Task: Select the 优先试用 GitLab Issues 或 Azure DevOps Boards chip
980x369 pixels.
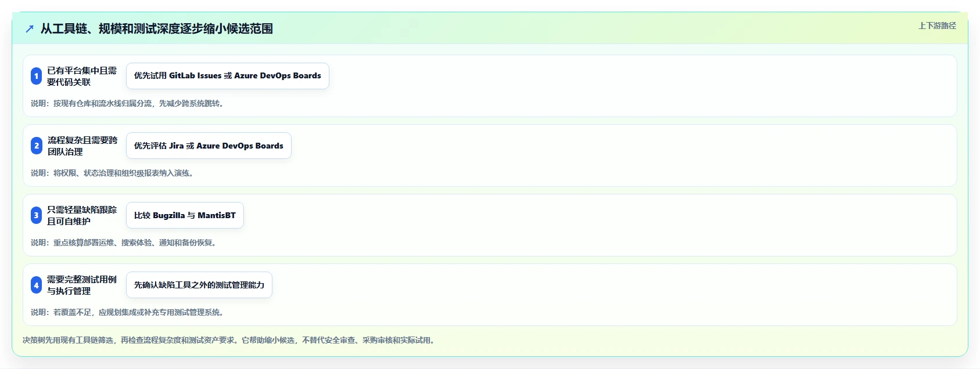Action: point(228,76)
